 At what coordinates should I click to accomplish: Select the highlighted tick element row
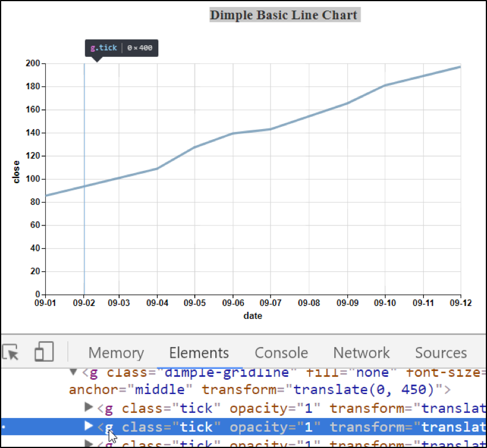[x=243, y=426]
